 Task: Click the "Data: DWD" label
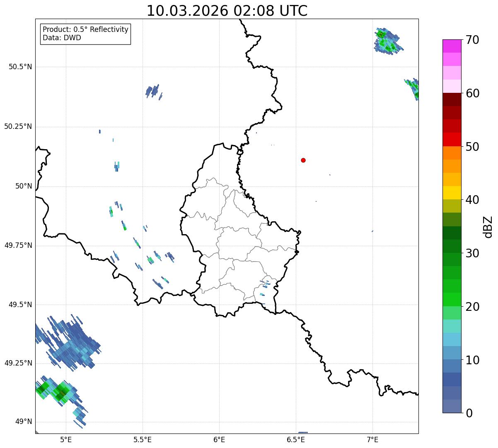pyautogui.click(x=62, y=38)
